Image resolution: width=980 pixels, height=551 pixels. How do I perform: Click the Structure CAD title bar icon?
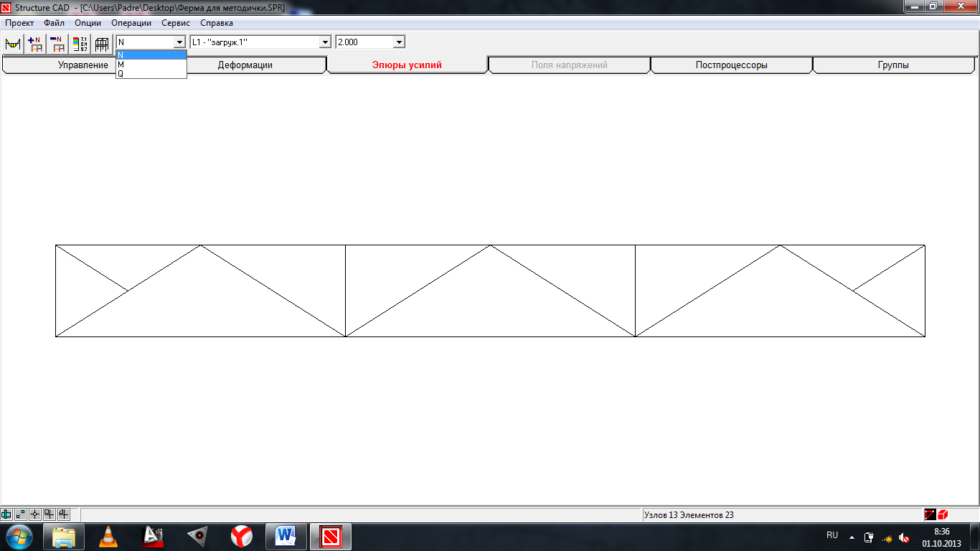click(x=6, y=6)
